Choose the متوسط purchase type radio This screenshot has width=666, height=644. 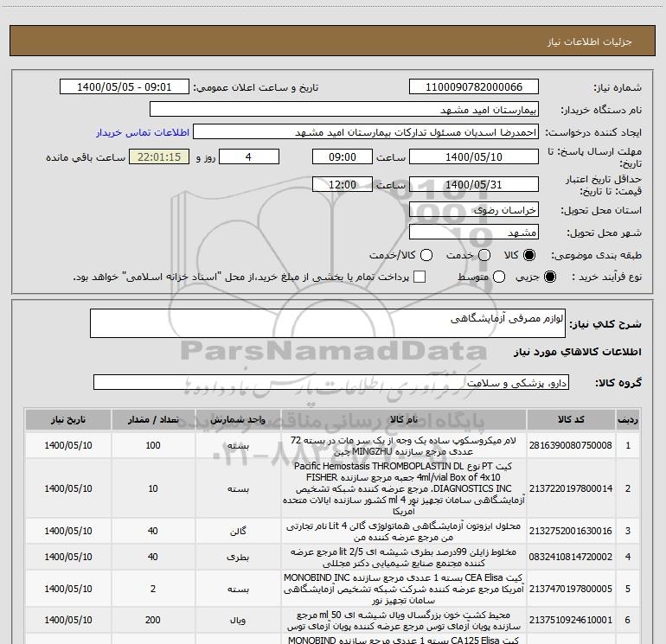click(499, 277)
